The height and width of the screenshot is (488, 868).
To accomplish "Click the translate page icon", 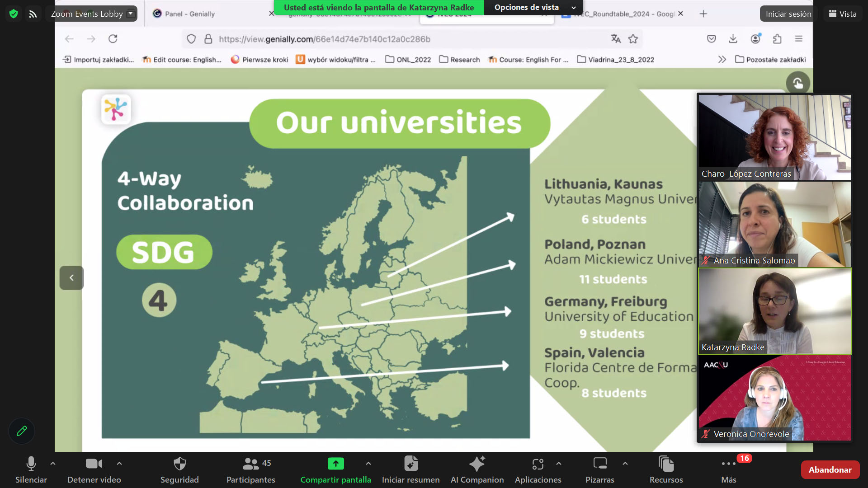I will 616,39.
